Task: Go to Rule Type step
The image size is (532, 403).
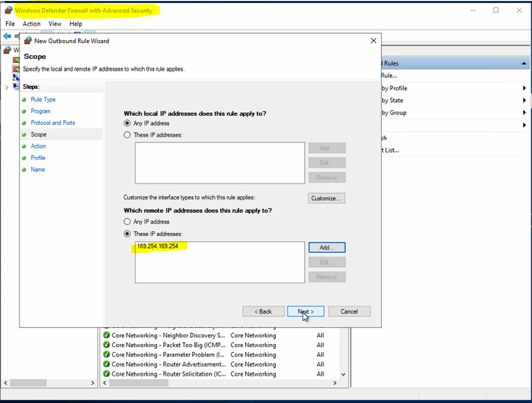Action: [43, 100]
